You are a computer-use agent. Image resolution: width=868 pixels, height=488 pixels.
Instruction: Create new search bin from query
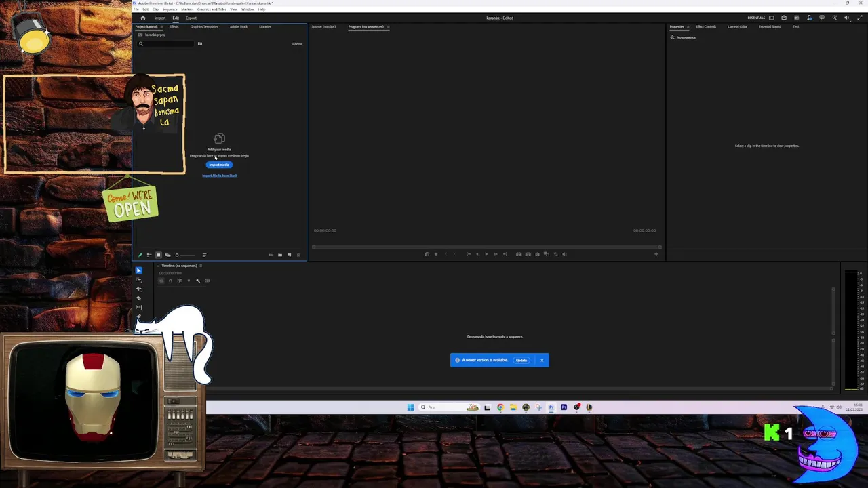200,43
